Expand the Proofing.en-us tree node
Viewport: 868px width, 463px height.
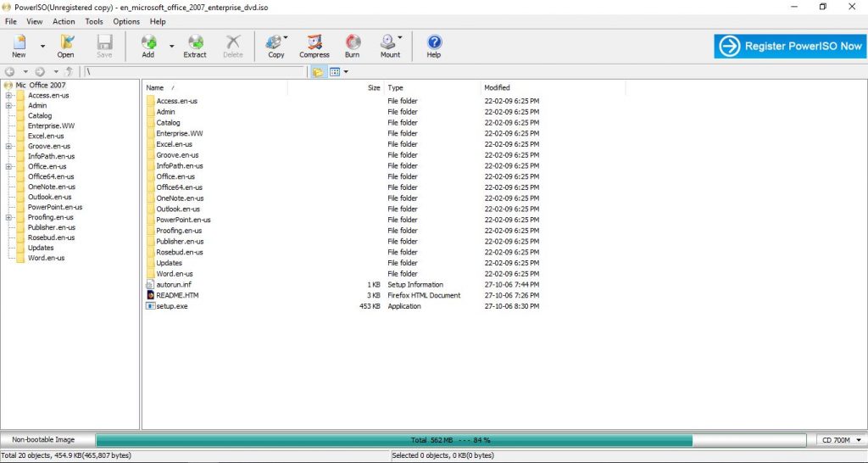[x=8, y=217]
